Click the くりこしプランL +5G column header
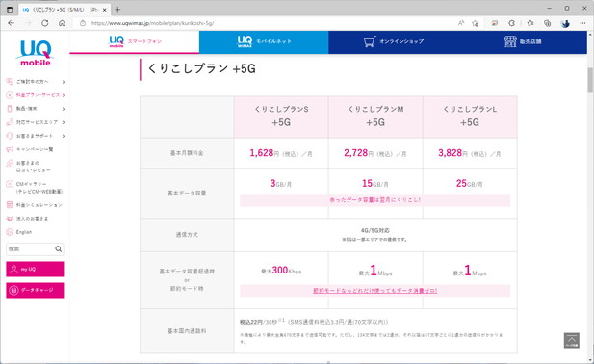Viewport: 594px width, 364px height. click(x=470, y=117)
